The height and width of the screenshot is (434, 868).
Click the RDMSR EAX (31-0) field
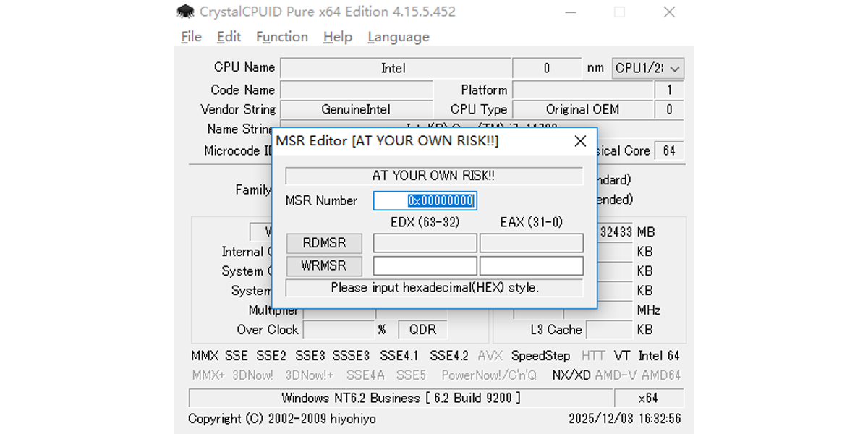click(x=532, y=243)
